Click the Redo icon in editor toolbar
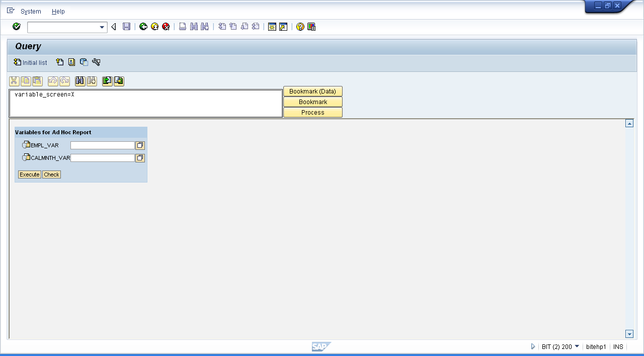 pyautogui.click(x=64, y=81)
